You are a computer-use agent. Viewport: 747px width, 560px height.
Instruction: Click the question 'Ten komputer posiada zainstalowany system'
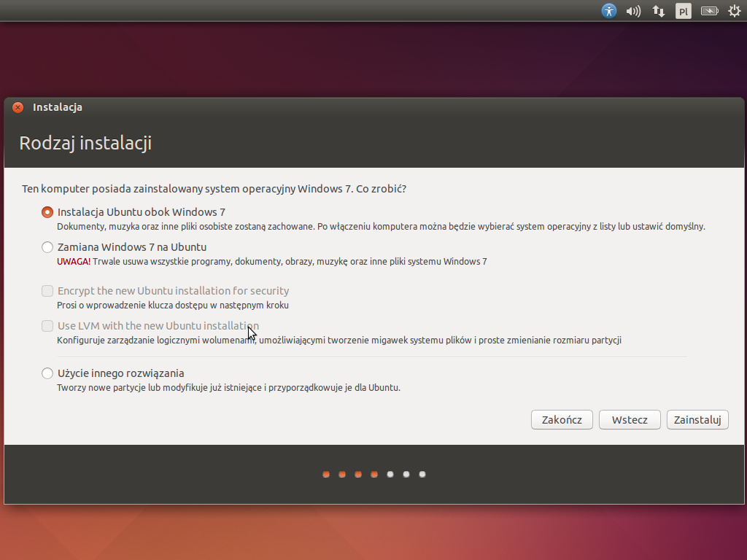[x=158, y=189]
